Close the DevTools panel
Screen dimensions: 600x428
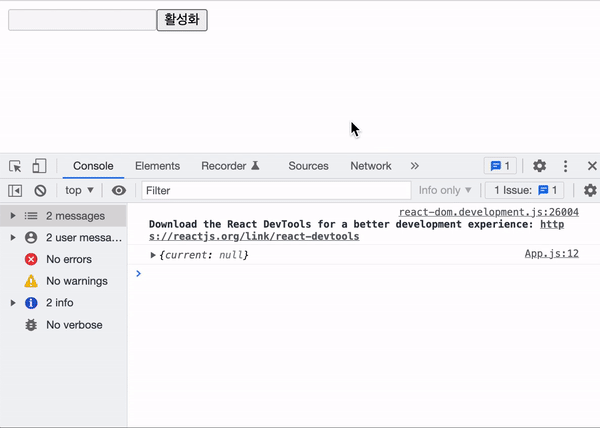(592, 166)
